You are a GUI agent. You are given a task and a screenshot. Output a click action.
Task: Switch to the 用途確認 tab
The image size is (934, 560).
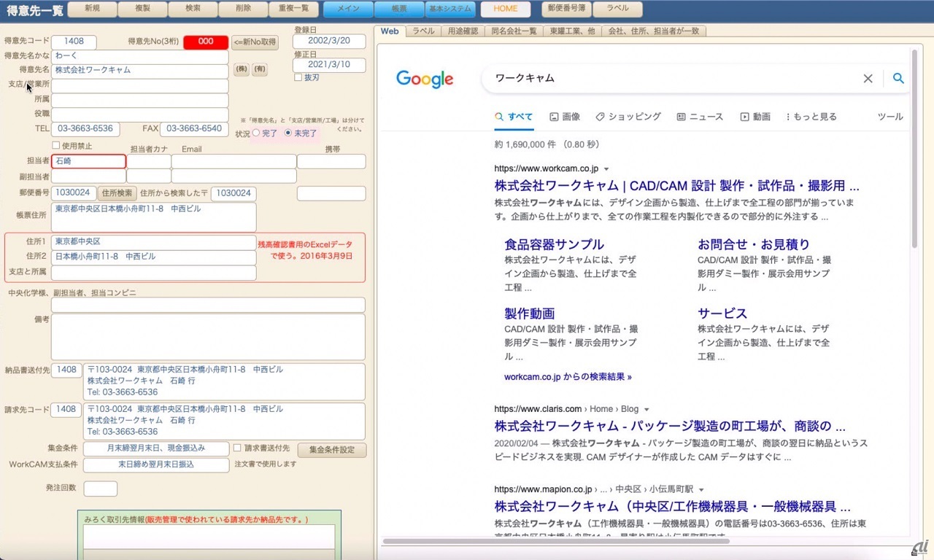(x=463, y=31)
